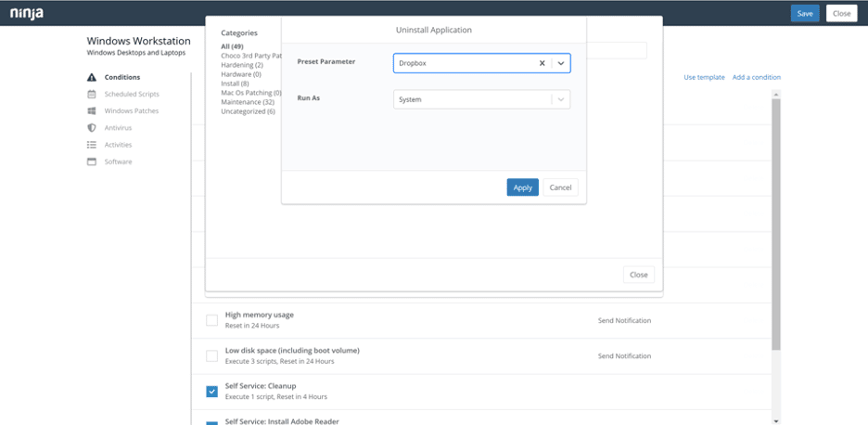Image resolution: width=868 pixels, height=425 pixels.
Task: Click the Conditions warning triangle icon
Action: [92, 77]
